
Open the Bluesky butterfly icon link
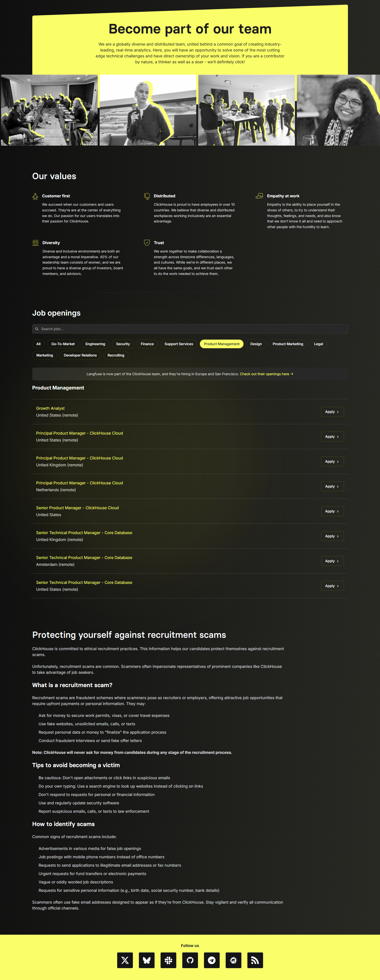click(x=146, y=960)
